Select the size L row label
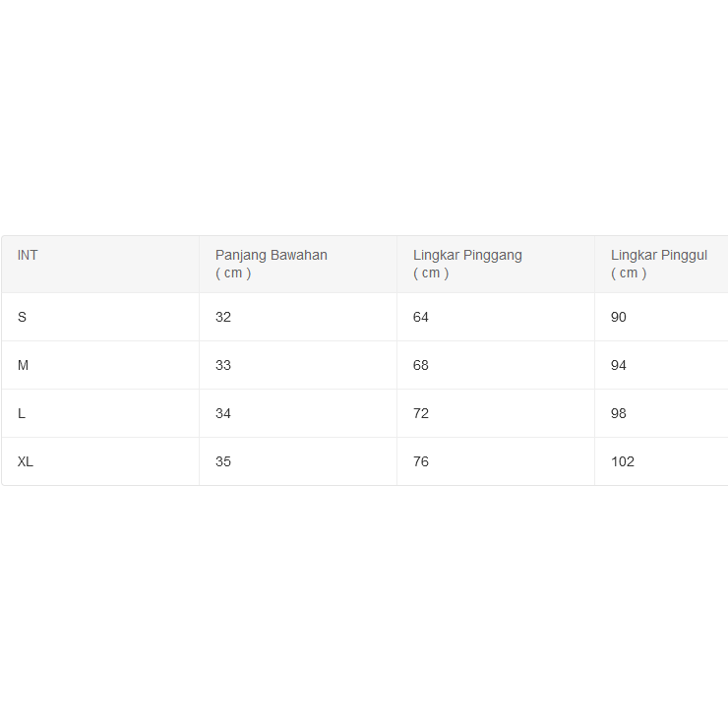728x728 pixels. (x=22, y=413)
